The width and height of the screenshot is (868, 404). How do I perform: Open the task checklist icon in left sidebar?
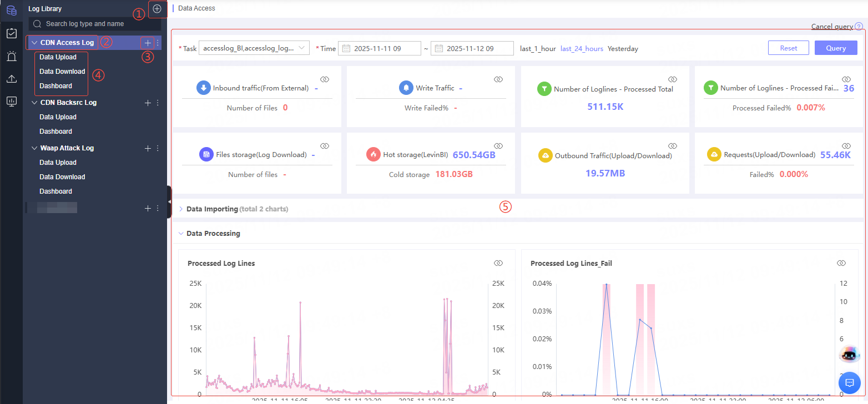[11, 33]
